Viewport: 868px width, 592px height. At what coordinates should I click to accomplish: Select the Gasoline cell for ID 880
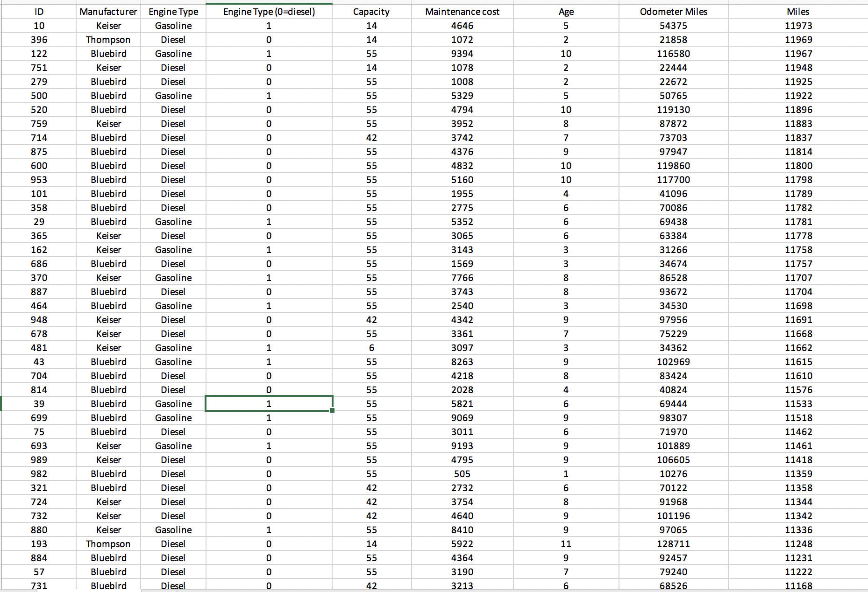click(x=173, y=529)
